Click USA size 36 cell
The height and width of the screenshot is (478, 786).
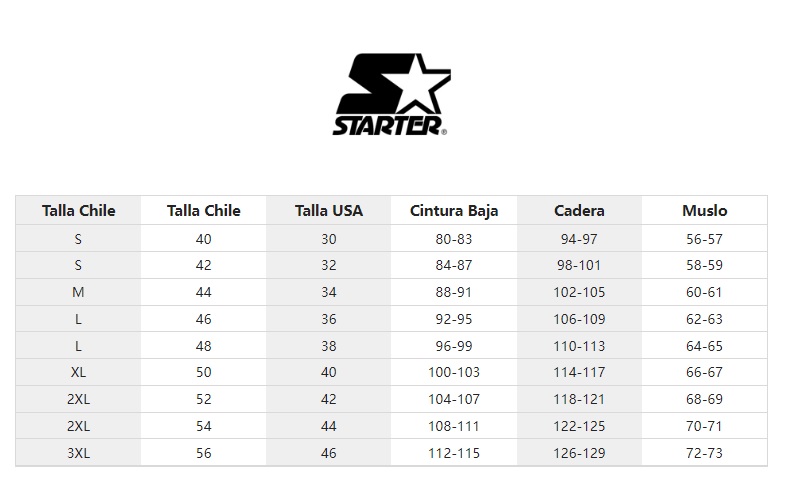329,319
